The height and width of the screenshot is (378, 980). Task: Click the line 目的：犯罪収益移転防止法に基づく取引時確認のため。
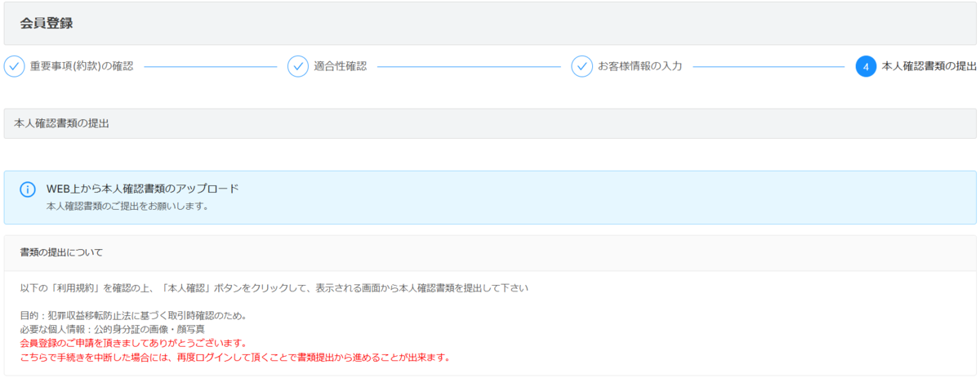coord(134,315)
